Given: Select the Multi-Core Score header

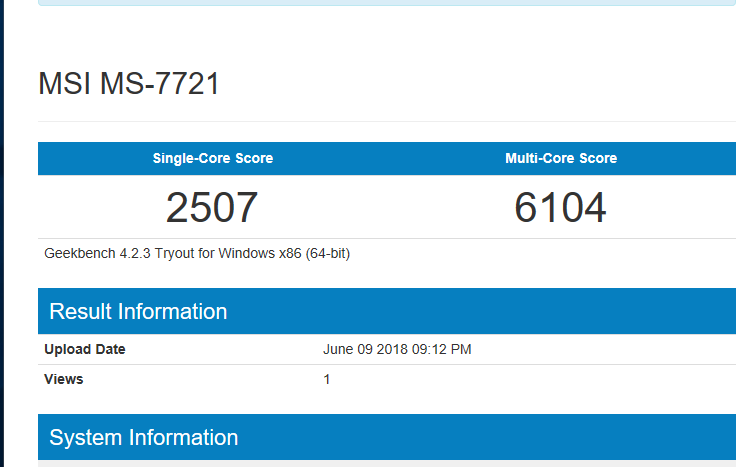Looking at the screenshot, I should [x=561, y=158].
